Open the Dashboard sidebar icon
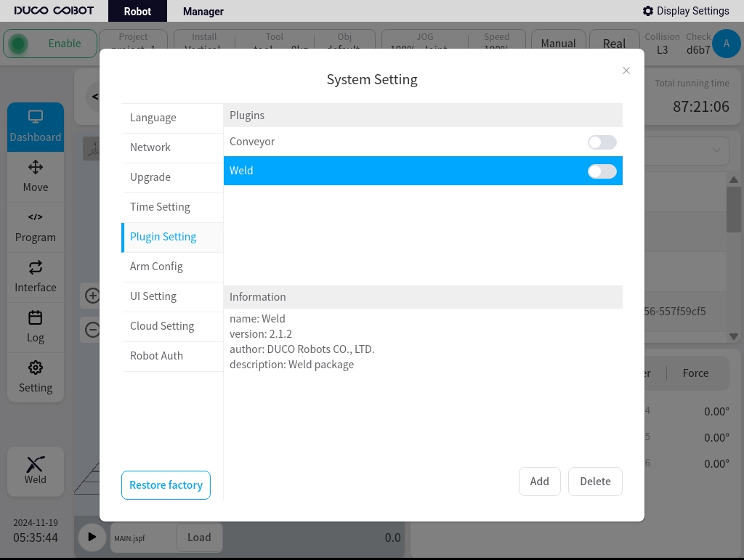 pos(36,116)
